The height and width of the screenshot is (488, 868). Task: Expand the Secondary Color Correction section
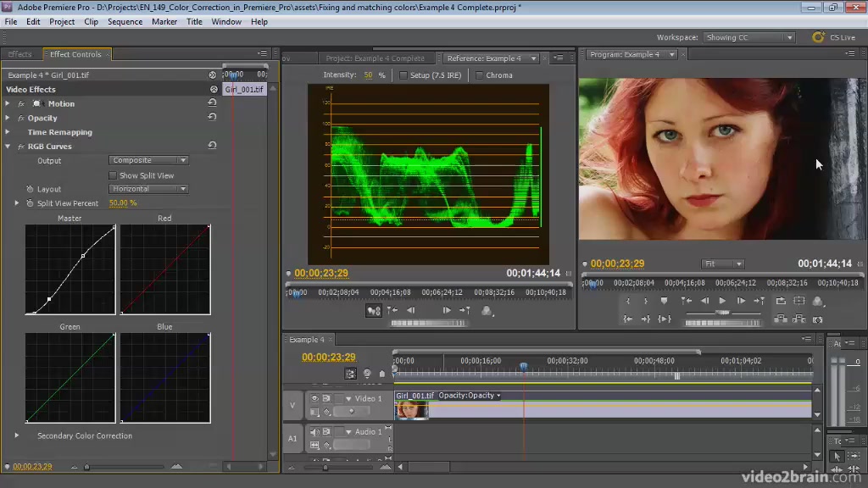point(16,435)
